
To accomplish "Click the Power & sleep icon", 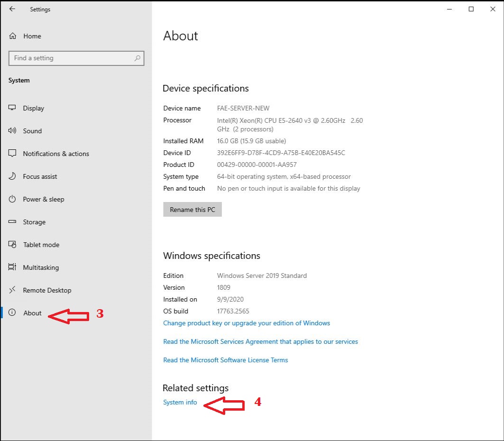I will tap(12, 199).
